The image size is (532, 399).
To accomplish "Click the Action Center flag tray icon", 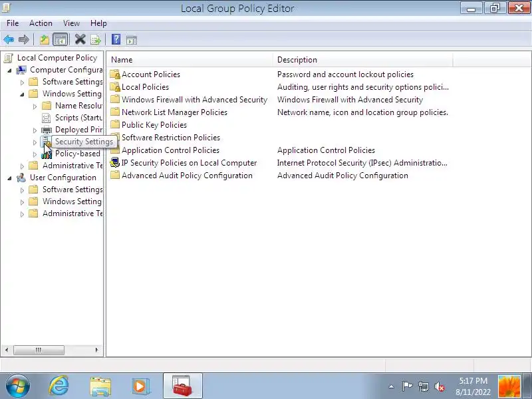I will click(407, 386).
